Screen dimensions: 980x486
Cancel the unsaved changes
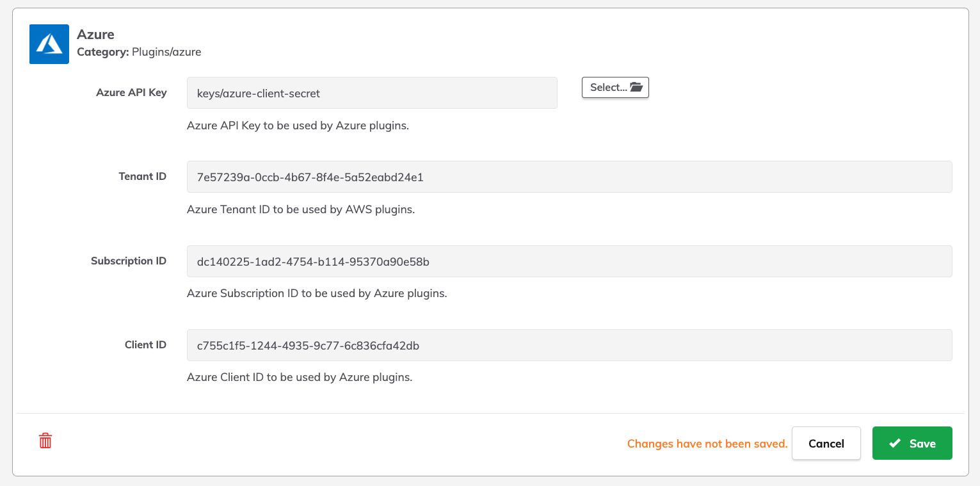tap(826, 443)
